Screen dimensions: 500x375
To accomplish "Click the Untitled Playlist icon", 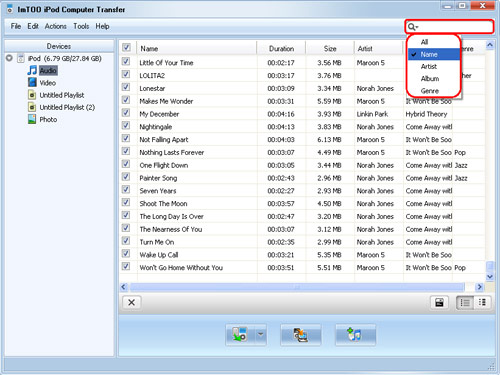I will (x=32, y=95).
